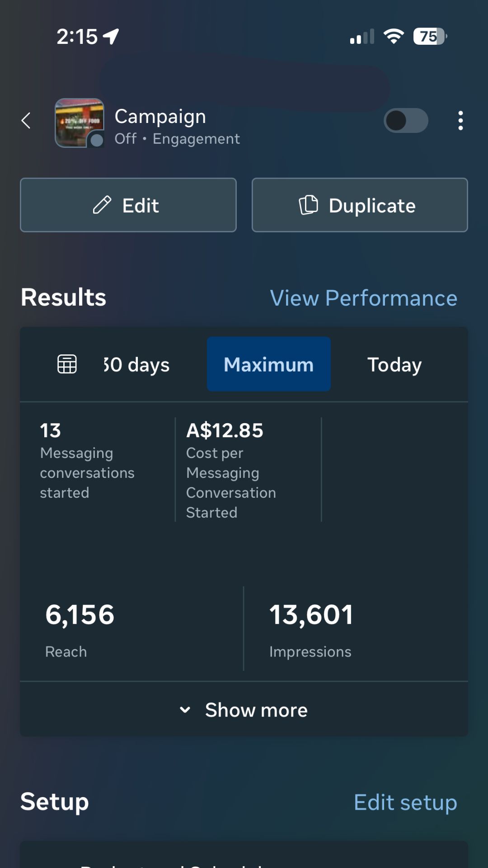Tap the Wi-Fi icon in status bar
The image size is (488, 868).
[394, 36]
